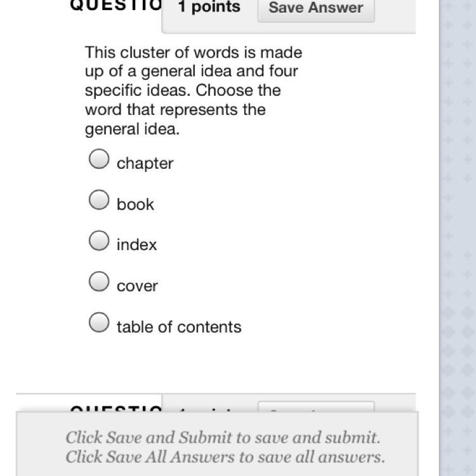Viewport: 476px width, 476px height.
Task: Mark the cover radio button
Action: [99, 282]
